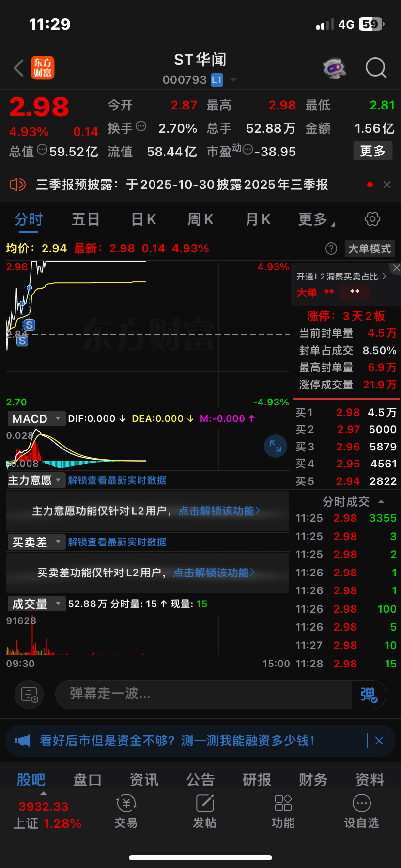
Task: Switch to 资讯 tab
Action: pos(144,779)
